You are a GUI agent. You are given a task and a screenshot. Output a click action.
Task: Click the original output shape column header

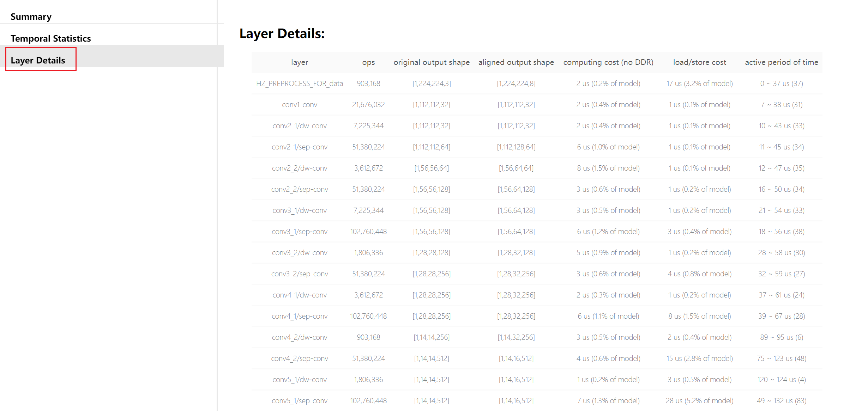pos(431,62)
